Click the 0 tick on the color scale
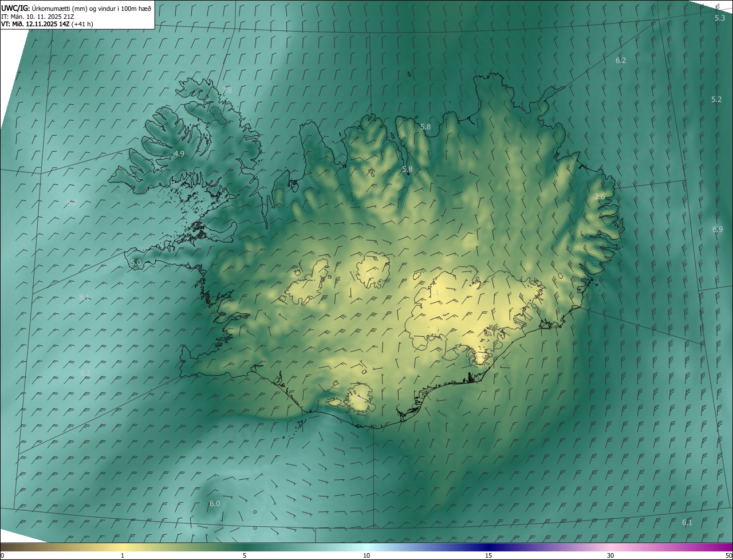This screenshot has width=733, height=560. 2,556
